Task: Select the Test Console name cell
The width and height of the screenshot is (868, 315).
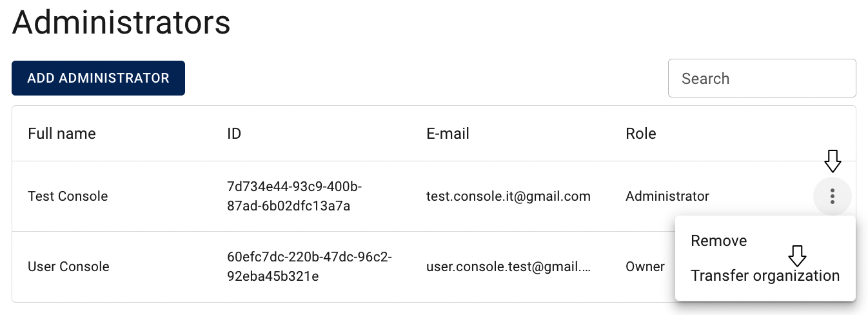Action: coord(68,196)
